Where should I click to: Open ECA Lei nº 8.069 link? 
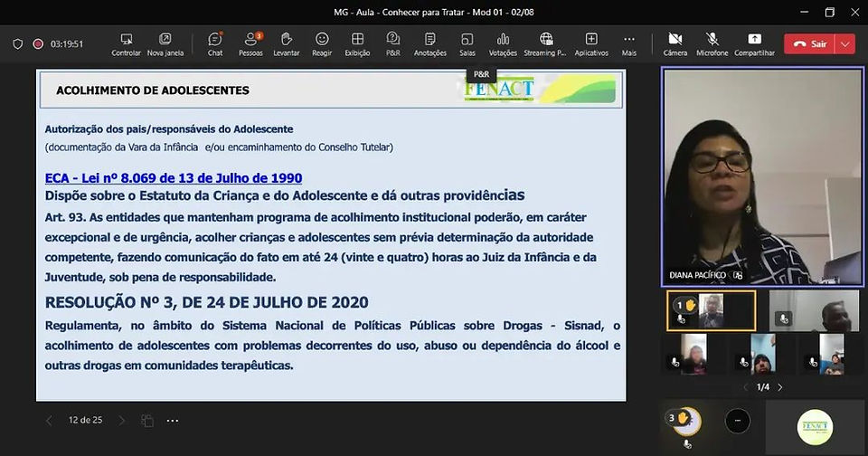coord(174,178)
